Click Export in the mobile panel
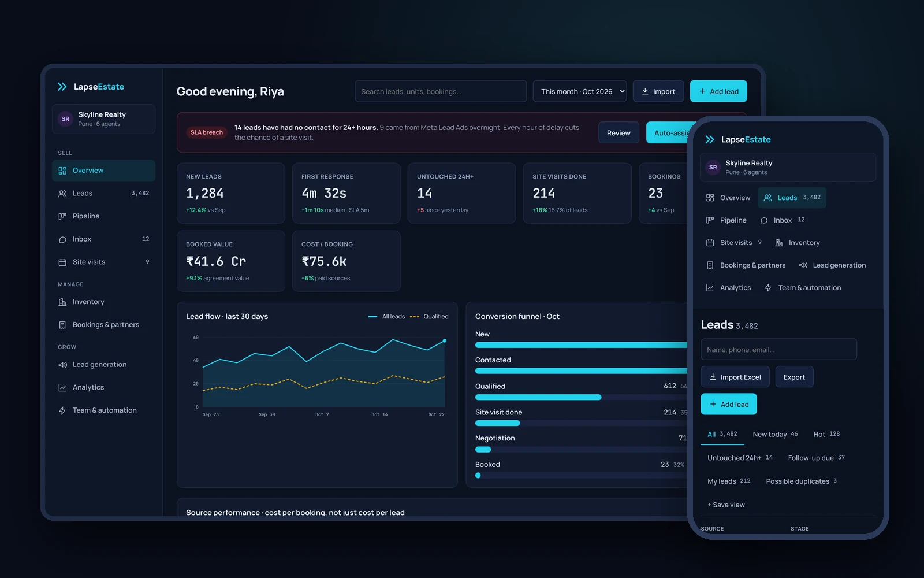 tap(794, 377)
